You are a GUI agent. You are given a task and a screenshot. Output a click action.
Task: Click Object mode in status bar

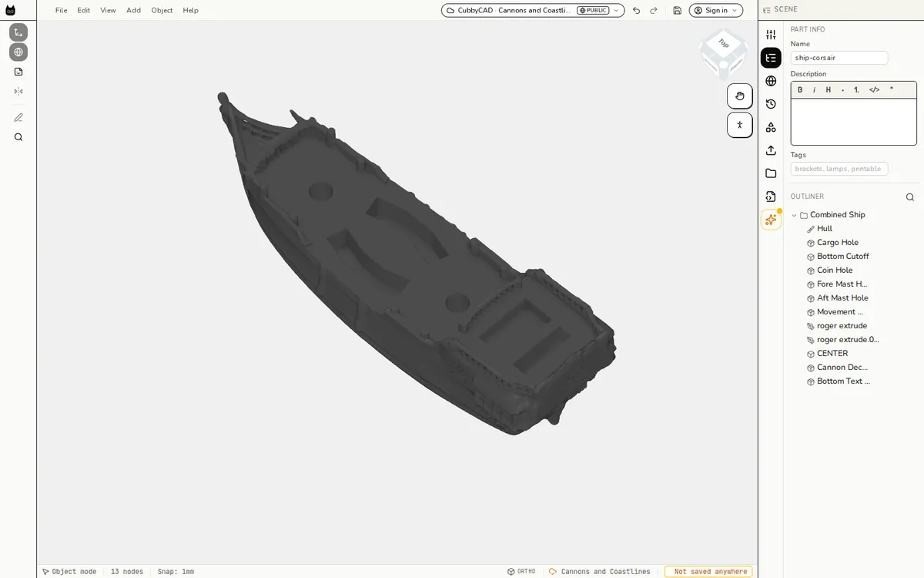tap(69, 572)
